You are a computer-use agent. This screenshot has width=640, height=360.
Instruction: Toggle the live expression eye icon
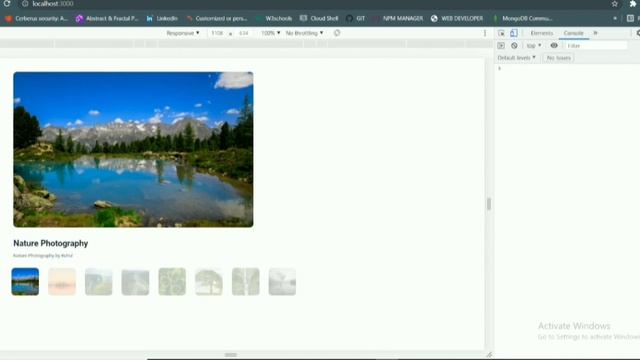click(554, 46)
